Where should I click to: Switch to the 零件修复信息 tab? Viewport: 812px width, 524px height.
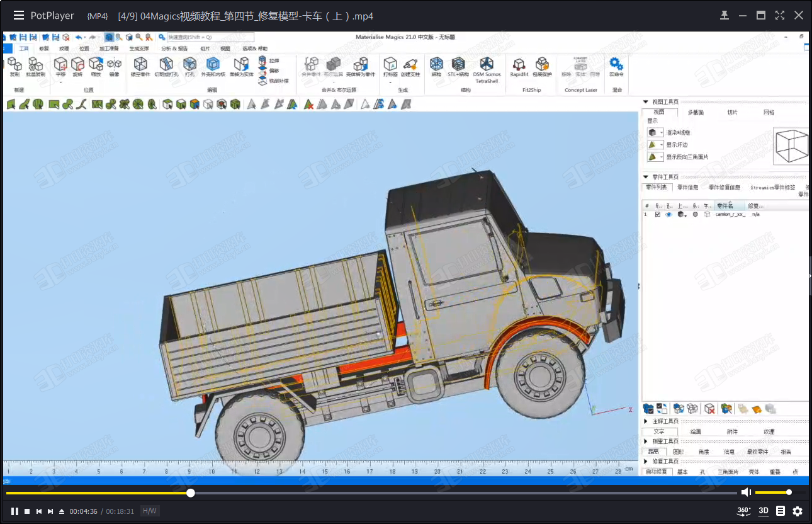[x=724, y=188]
